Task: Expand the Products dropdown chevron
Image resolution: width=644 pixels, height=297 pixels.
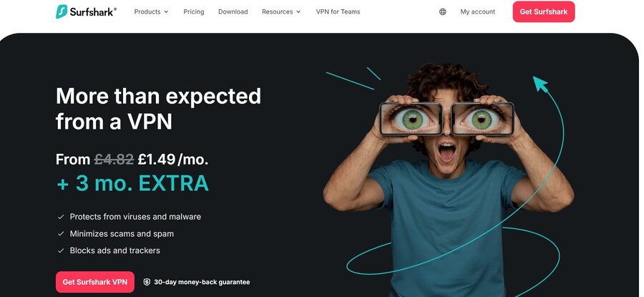Action: click(166, 12)
